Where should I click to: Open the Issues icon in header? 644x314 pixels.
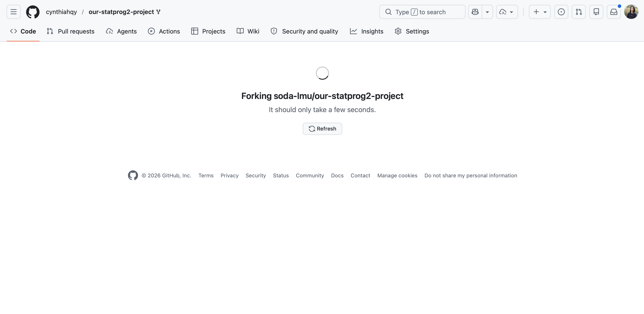561,12
